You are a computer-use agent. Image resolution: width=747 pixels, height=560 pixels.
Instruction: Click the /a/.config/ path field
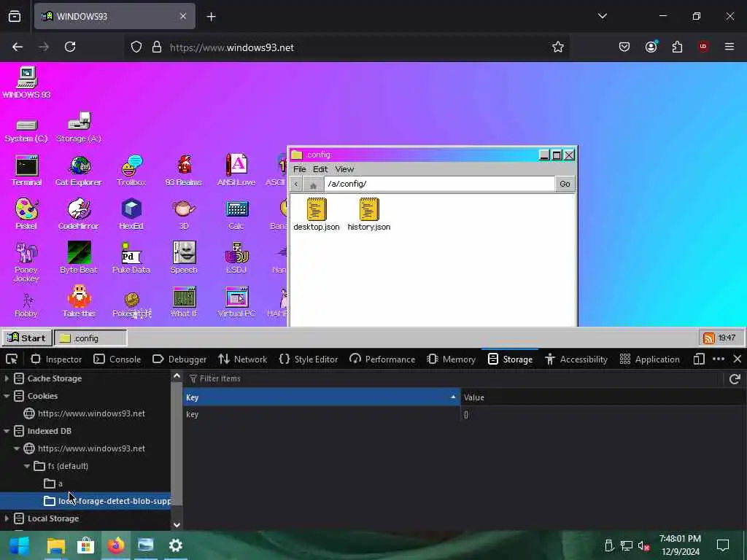point(439,184)
